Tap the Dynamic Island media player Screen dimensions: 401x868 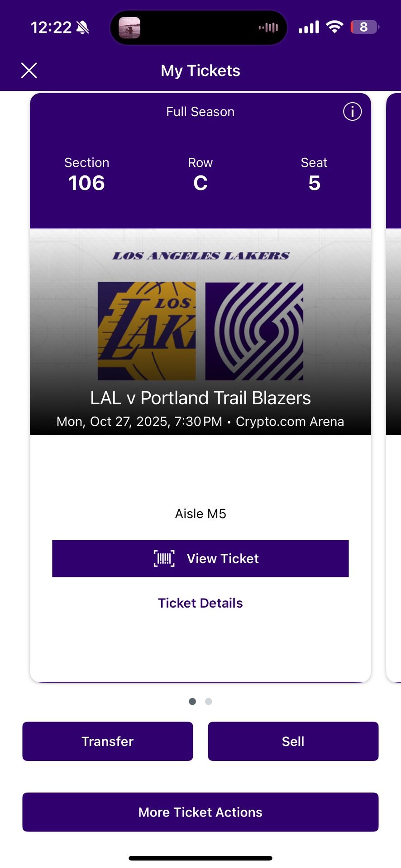pyautogui.click(x=200, y=27)
